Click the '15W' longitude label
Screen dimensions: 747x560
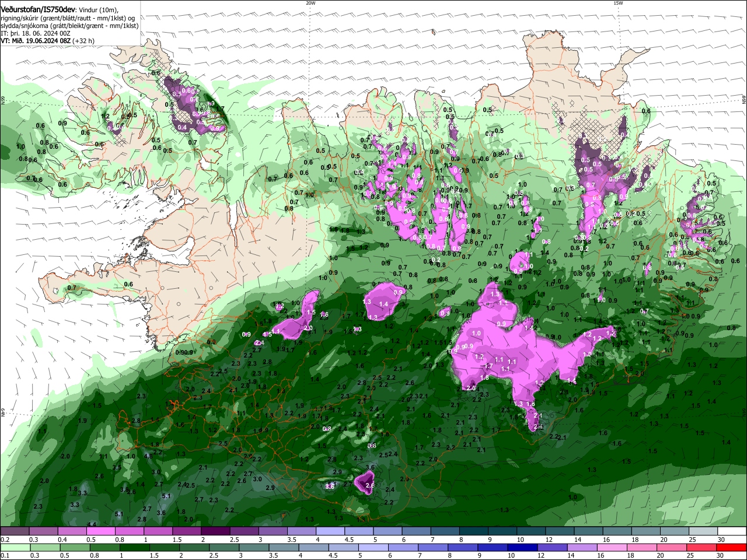618,3
